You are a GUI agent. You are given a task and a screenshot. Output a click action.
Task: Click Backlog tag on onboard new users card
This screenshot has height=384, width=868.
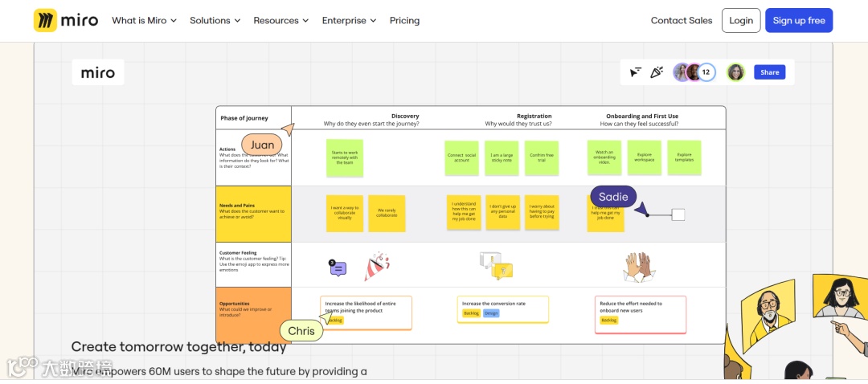pos(609,321)
